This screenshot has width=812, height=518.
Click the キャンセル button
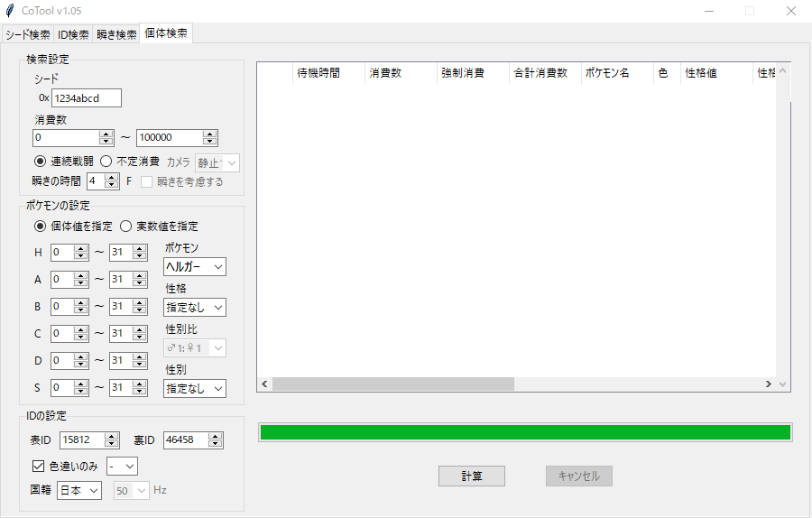(x=579, y=476)
